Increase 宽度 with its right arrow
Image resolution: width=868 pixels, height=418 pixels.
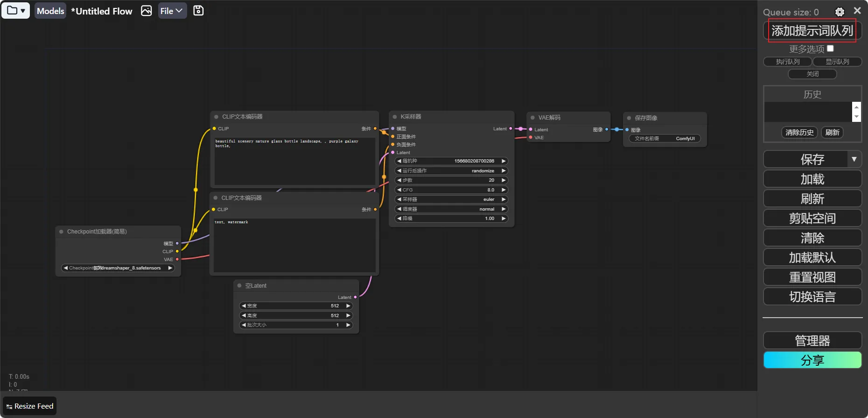click(348, 306)
